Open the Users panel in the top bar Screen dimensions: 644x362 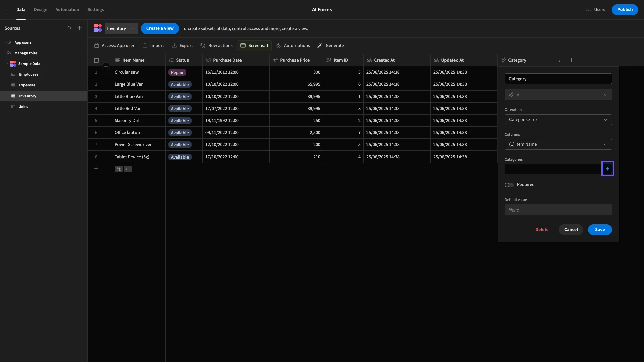click(x=596, y=10)
